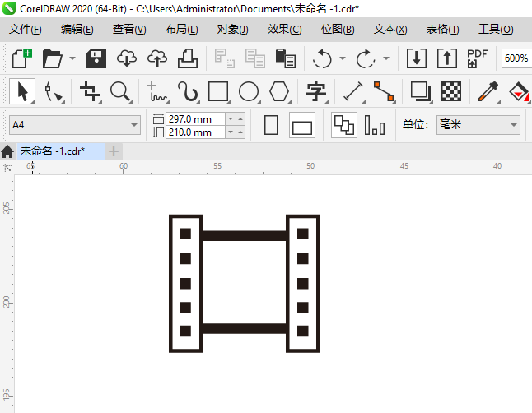Select the Artistic media tool
Viewport: 532px width, 413px height.
tap(189, 91)
